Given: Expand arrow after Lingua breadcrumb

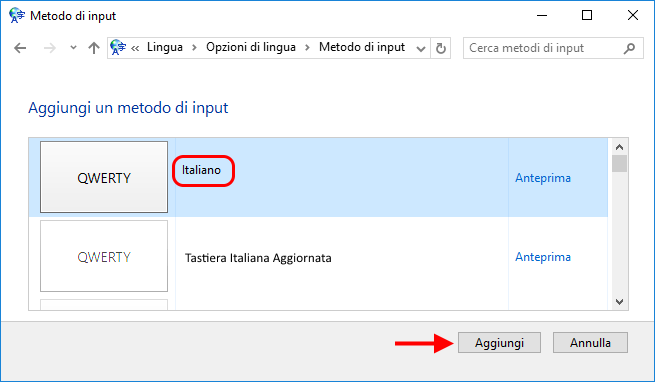Looking at the screenshot, I should click(x=194, y=48).
